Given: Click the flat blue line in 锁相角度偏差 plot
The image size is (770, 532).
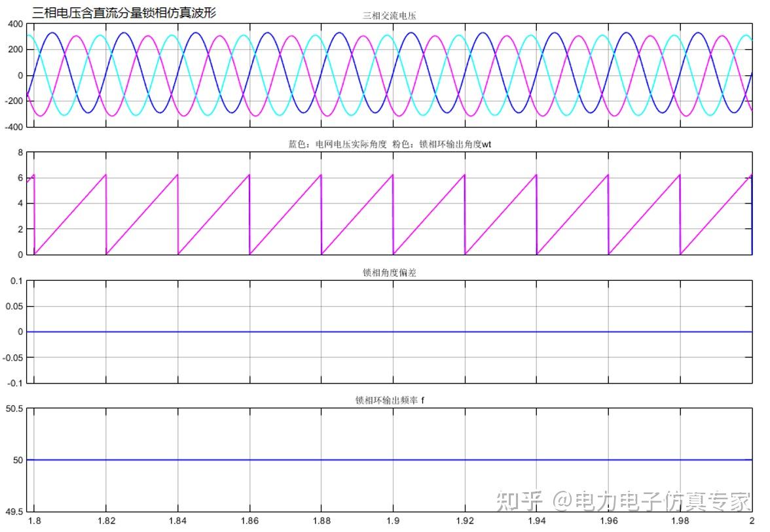Looking at the screenshot, I should [x=390, y=332].
